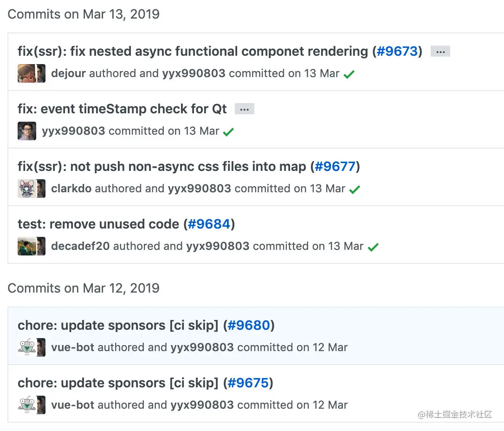The width and height of the screenshot is (504, 431).
Task: View the passing check on decadef20's commit
Action: tap(373, 247)
